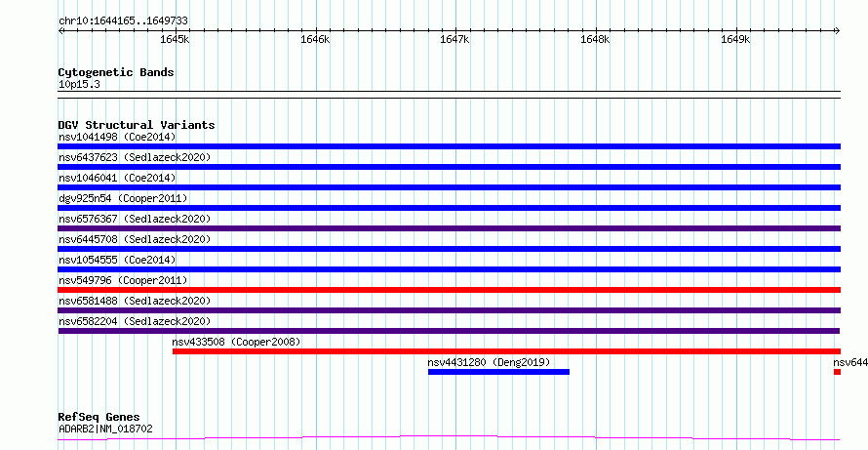Click the nsv6582204 (Sedlazeck2020) label
The image size is (868, 450).
(135, 321)
